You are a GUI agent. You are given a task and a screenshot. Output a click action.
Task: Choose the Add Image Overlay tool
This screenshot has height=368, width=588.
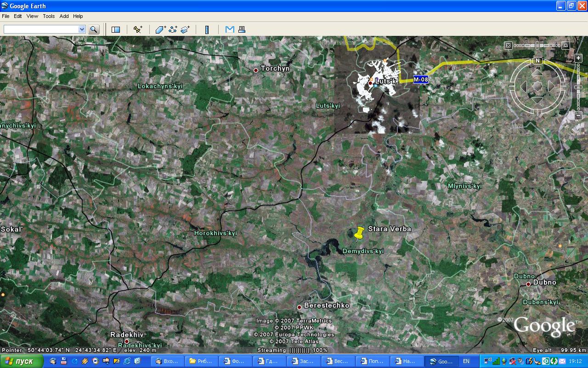coord(185,29)
